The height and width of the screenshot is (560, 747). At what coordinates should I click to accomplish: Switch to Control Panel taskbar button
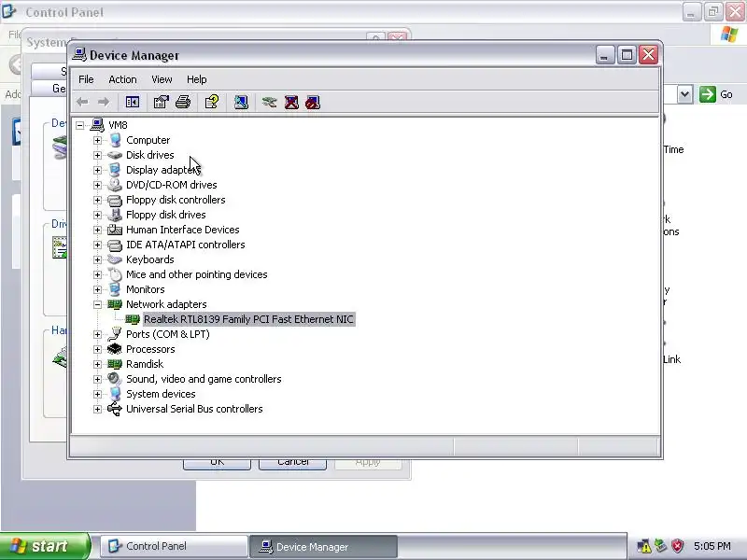click(x=175, y=546)
